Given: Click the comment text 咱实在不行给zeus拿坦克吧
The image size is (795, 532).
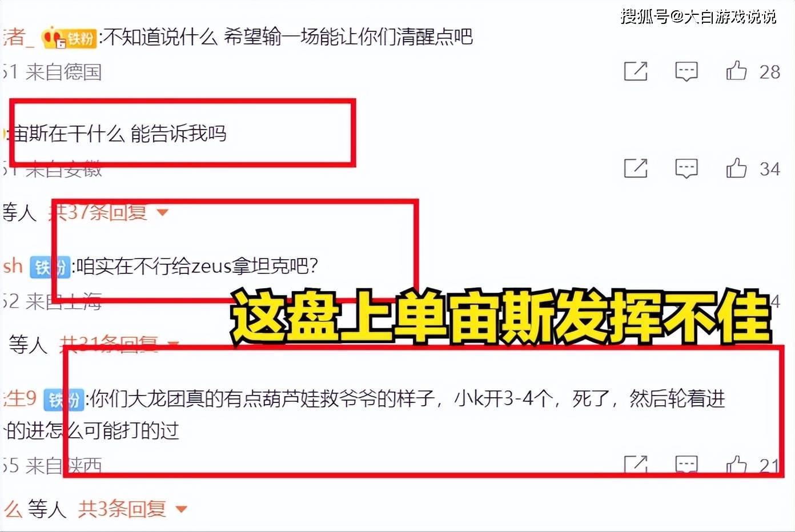Looking at the screenshot, I should tap(197, 266).
